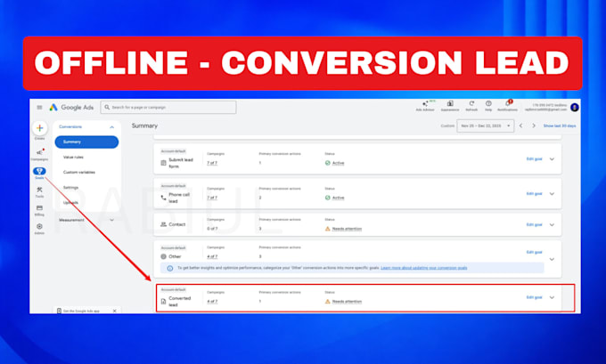
Task: Close the Get the Google Ads app banner
Action: 114,311
